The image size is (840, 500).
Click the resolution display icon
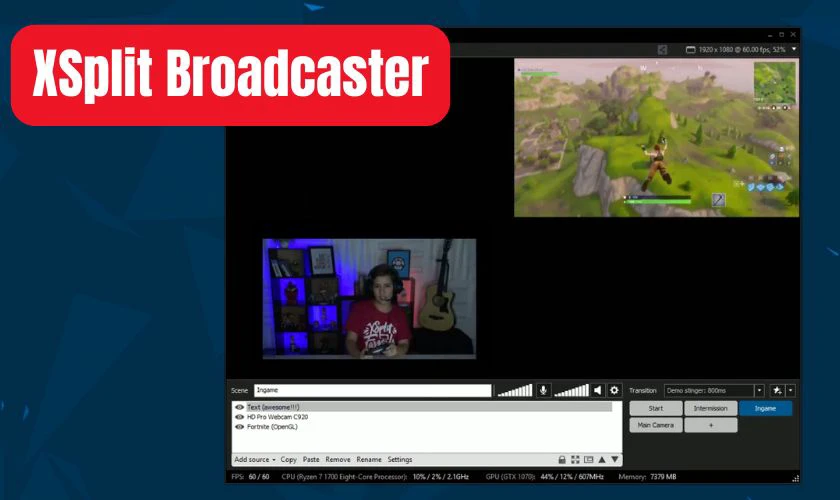coord(691,49)
